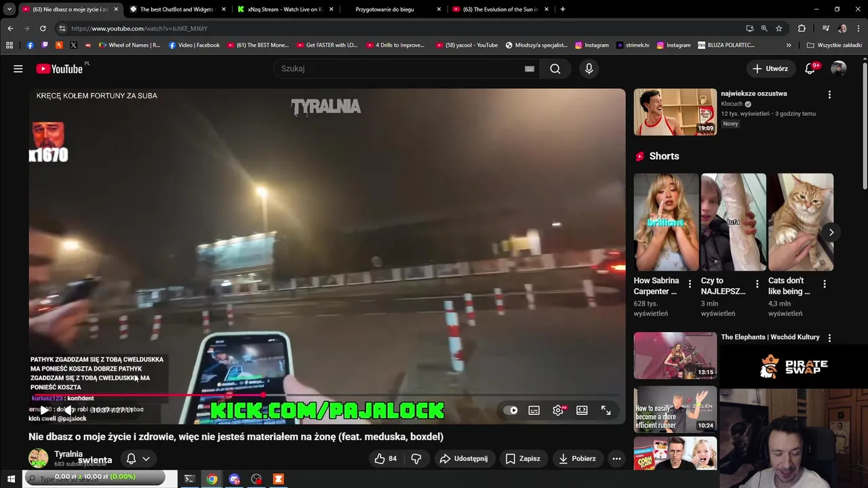
Task: Open YouTube notifications bell
Action: 810,68
